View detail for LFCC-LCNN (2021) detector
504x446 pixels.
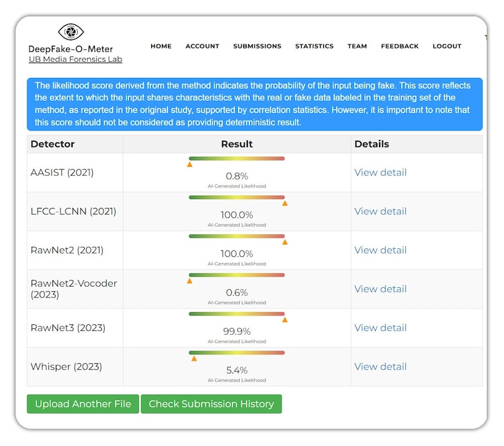[380, 211]
